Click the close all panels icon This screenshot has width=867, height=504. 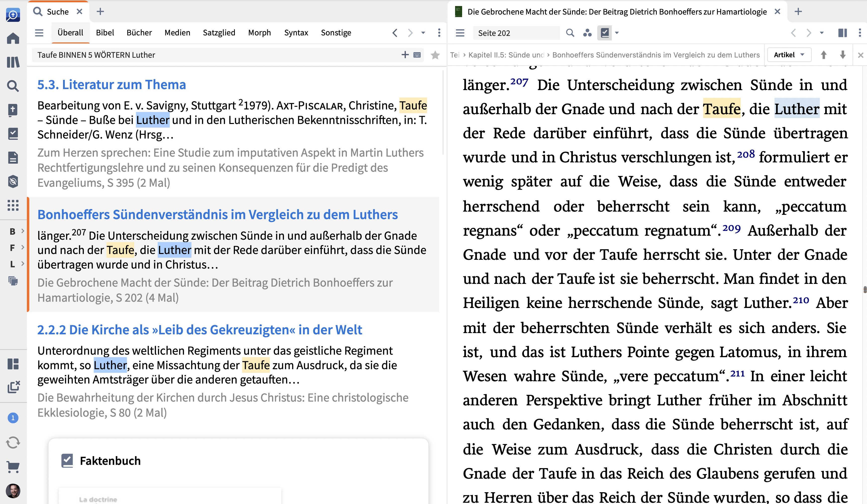click(14, 387)
